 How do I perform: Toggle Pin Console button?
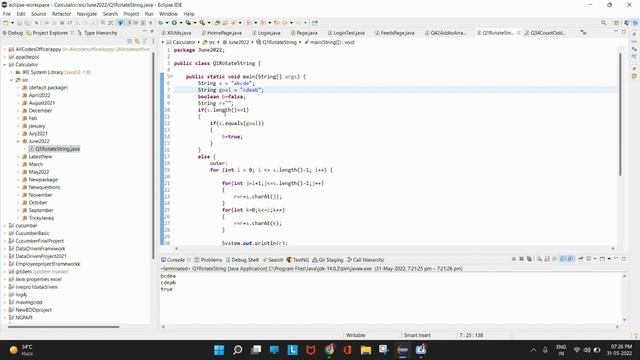point(580,259)
